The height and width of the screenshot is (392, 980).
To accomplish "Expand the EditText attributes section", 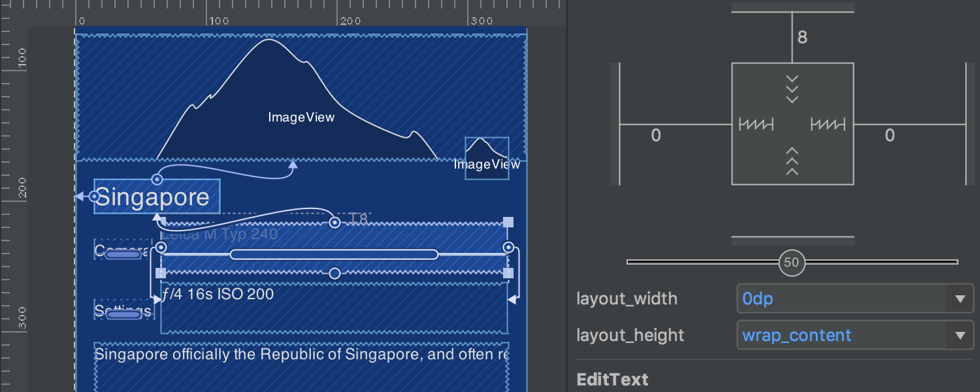I will (x=612, y=380).
